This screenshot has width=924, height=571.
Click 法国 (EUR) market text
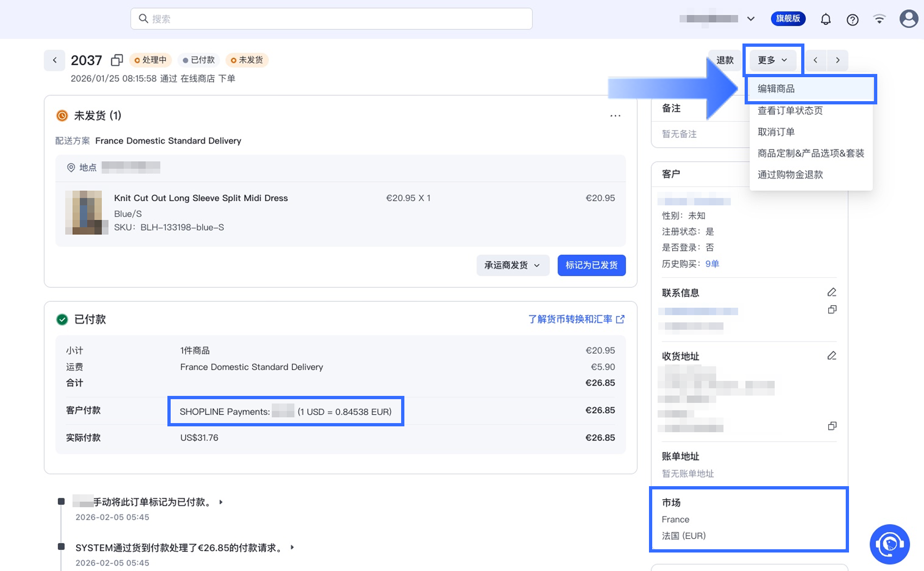(x=684, y=536)
